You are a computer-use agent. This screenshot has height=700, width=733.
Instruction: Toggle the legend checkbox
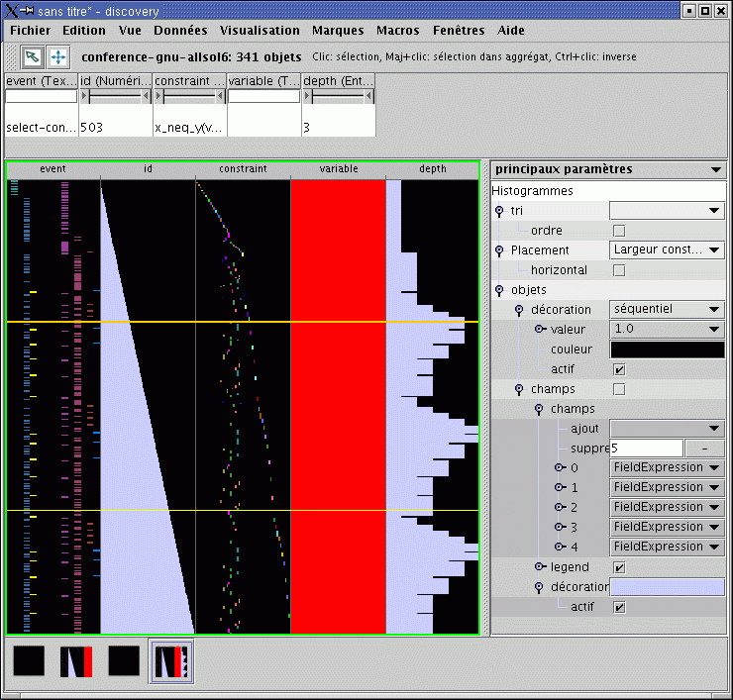[619, 567]
